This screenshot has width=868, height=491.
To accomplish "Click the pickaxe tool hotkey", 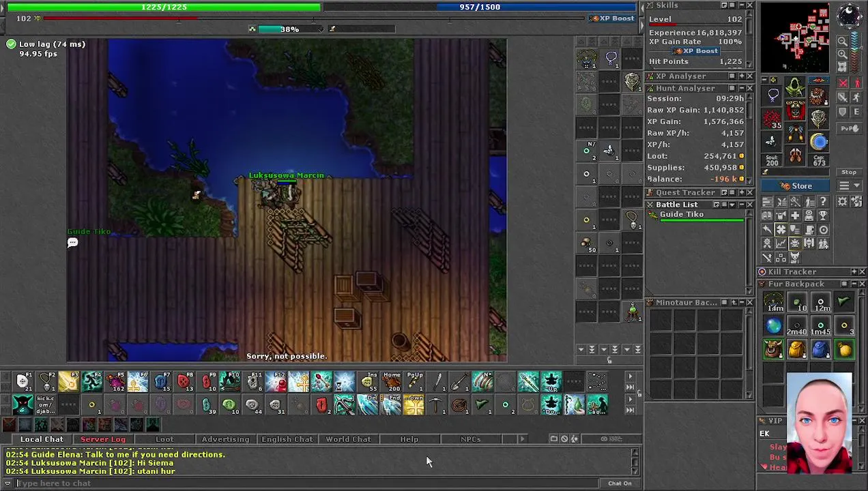I will pyautogui.click(x=436, y=405).
